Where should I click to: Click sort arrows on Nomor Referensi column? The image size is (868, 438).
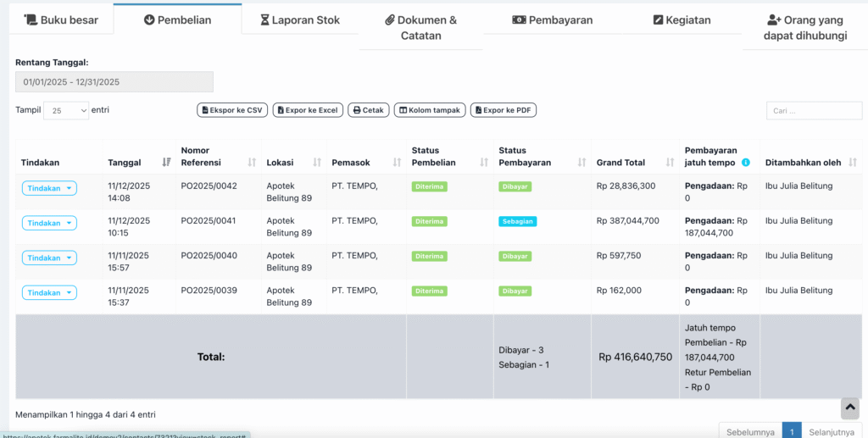click(252, 163)
